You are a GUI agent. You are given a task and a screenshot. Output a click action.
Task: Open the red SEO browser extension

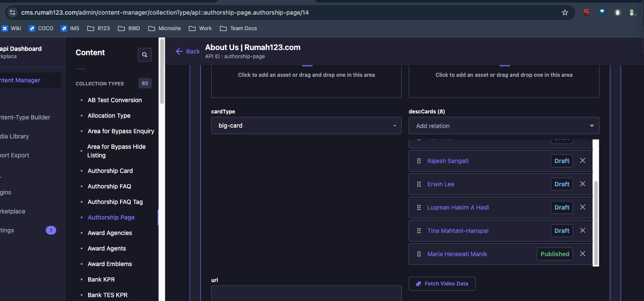(x=586, y=13)
